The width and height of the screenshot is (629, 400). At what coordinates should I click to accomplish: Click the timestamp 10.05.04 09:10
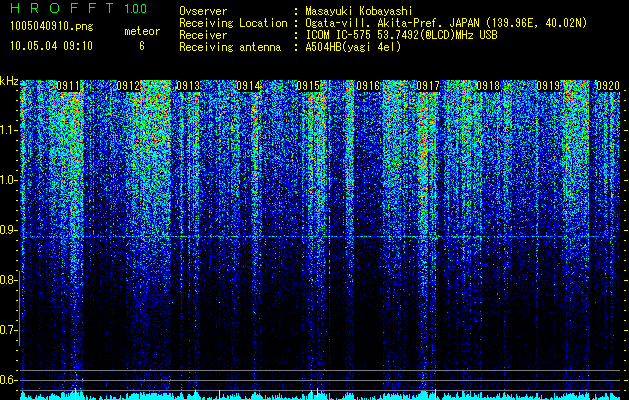tap(51, 46)
